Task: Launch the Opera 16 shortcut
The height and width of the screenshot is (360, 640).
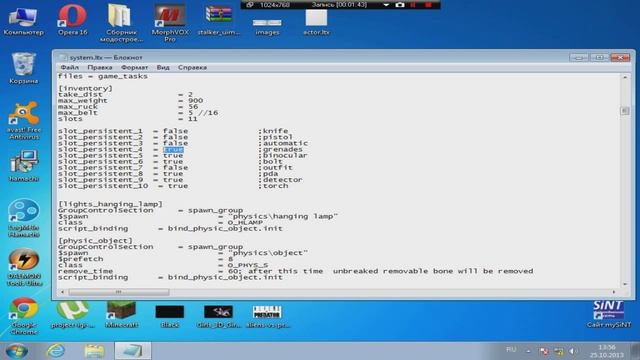Action: [72, 20]
